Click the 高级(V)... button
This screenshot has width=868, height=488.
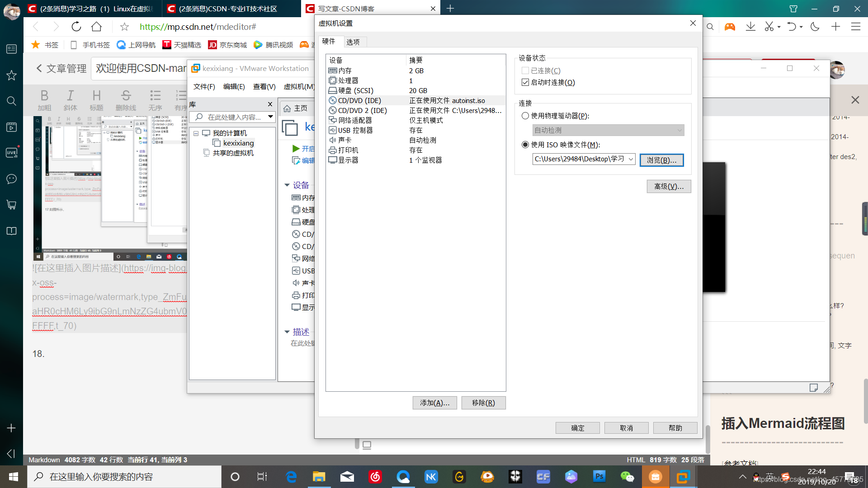(669, 186)
